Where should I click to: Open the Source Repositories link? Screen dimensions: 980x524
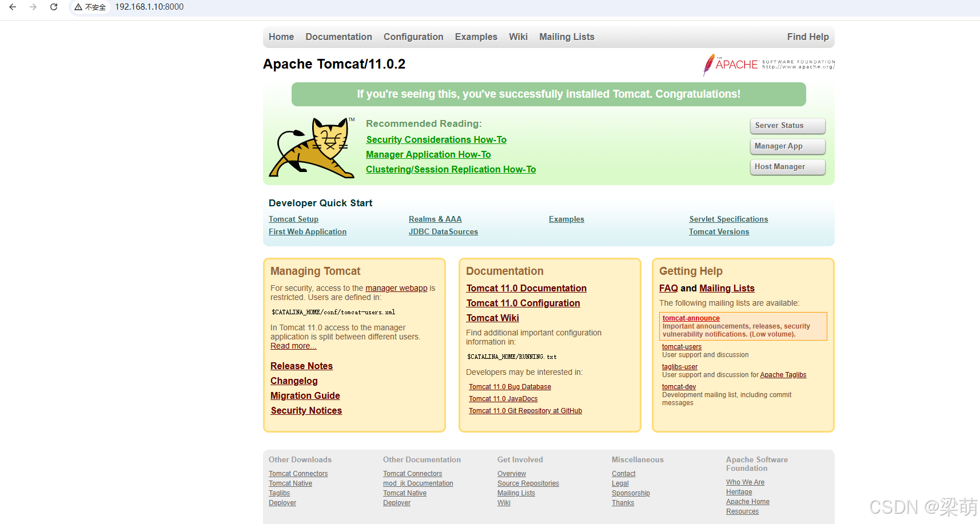tap(528, 483)
